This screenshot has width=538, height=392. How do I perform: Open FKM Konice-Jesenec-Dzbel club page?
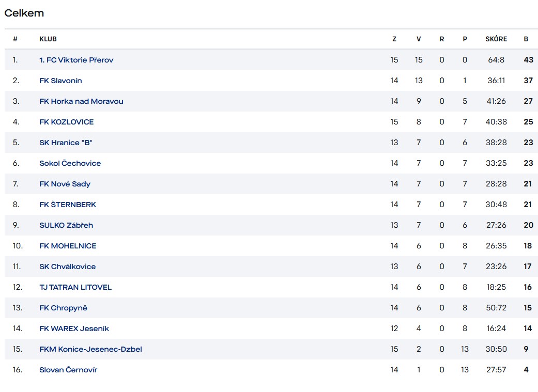pos(90,349)
